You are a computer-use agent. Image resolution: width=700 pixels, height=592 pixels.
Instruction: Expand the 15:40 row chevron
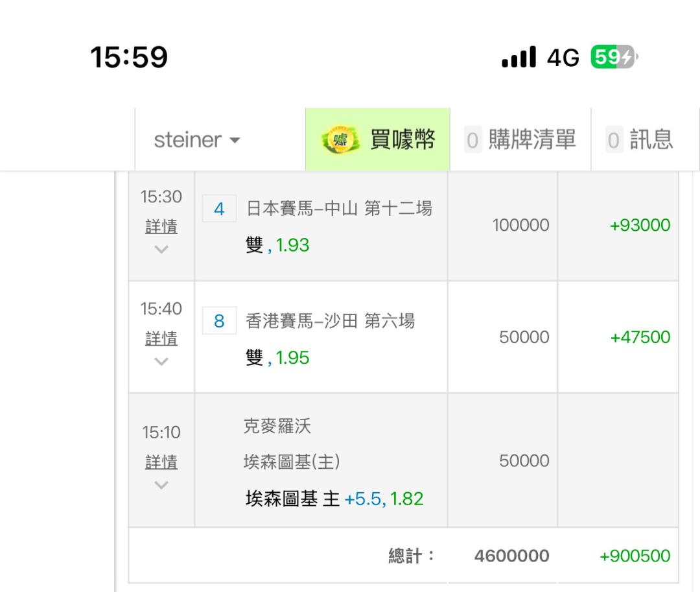[x=161, y=361]
